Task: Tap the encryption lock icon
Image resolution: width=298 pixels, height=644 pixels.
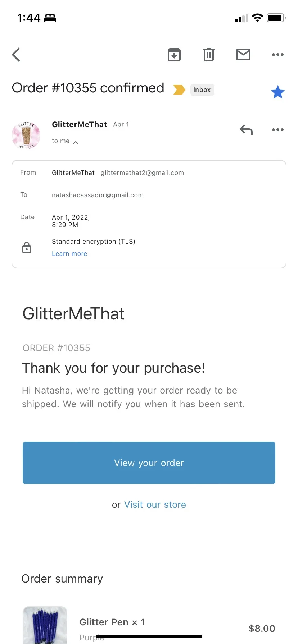Action: [27, 248]
